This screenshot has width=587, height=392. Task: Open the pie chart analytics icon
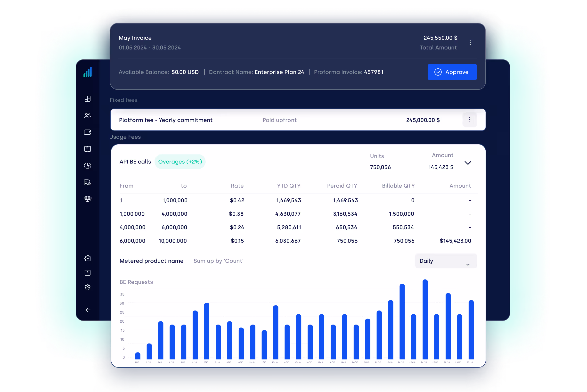[x=88, y=165]
